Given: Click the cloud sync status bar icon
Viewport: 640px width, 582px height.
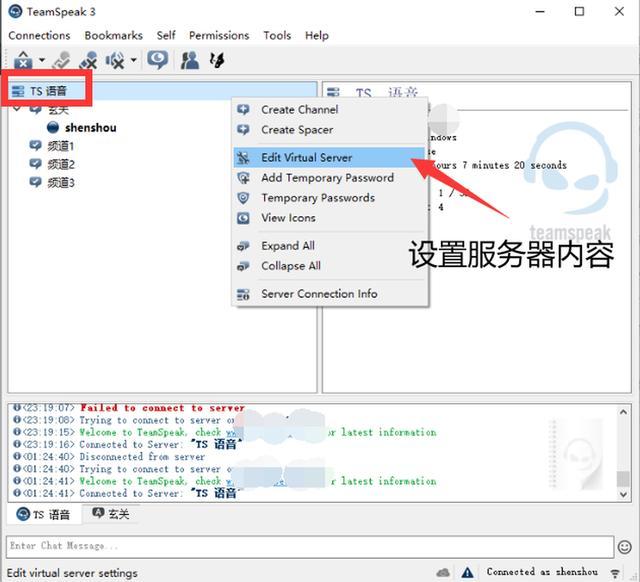Looking at the screenshot, I should coord(443,573).
